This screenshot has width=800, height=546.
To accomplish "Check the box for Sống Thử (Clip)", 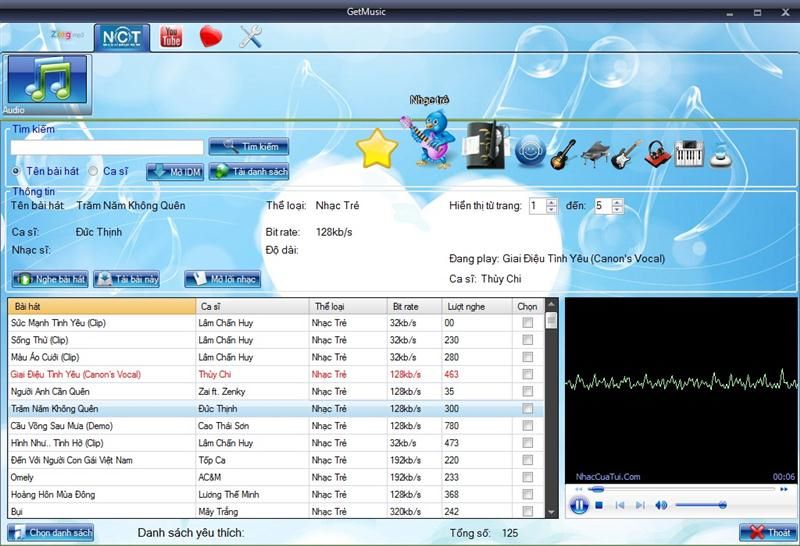I will click(527, 340).
